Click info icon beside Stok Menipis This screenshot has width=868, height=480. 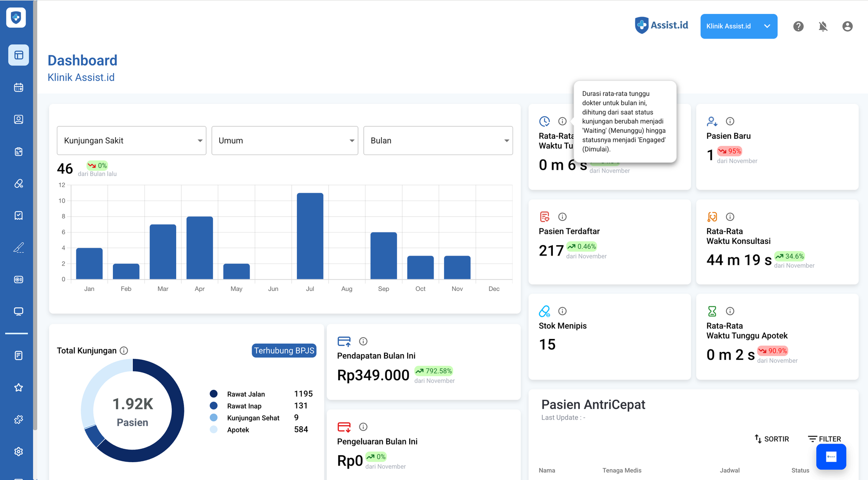562,311
